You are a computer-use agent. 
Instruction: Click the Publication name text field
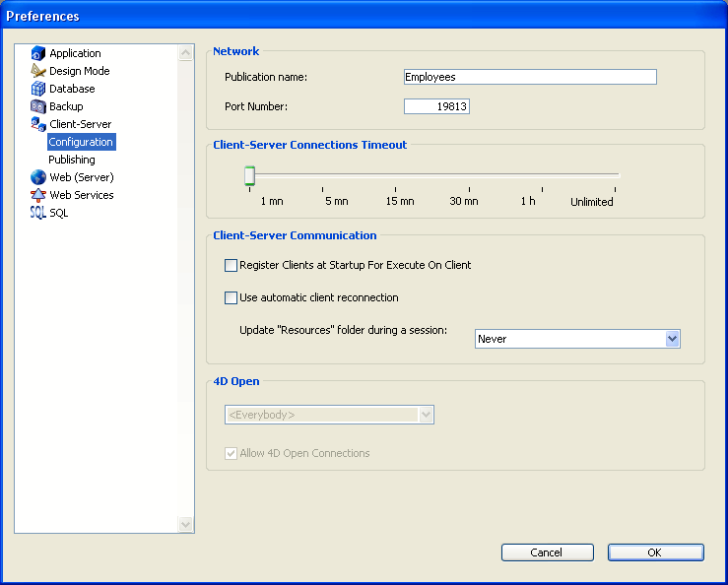(530, 77)
